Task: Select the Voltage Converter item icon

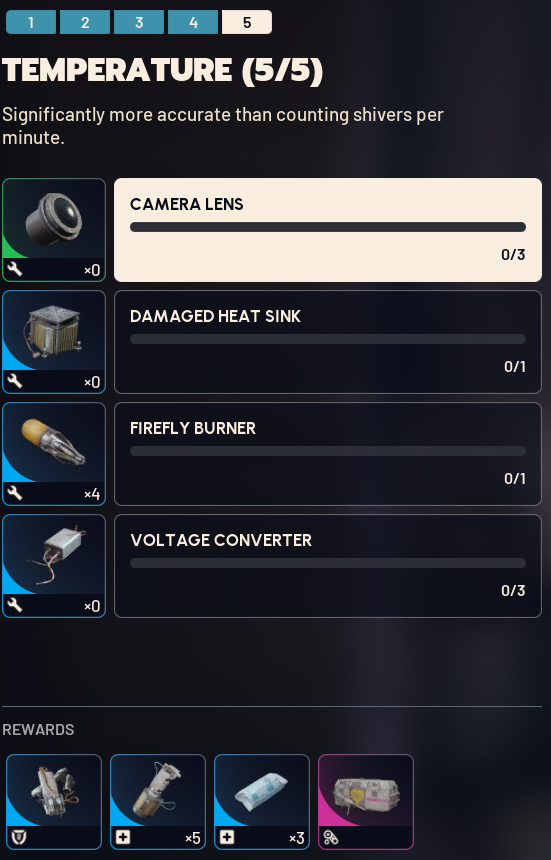Action: click(x=54, y=565)
